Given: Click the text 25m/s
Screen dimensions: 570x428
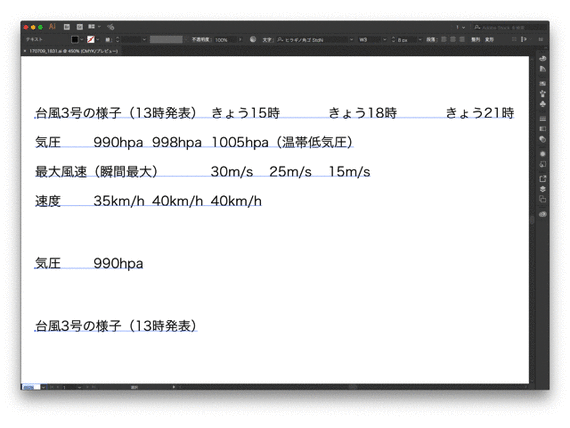Looking at the screenshot, I should (x=290, y=172).
